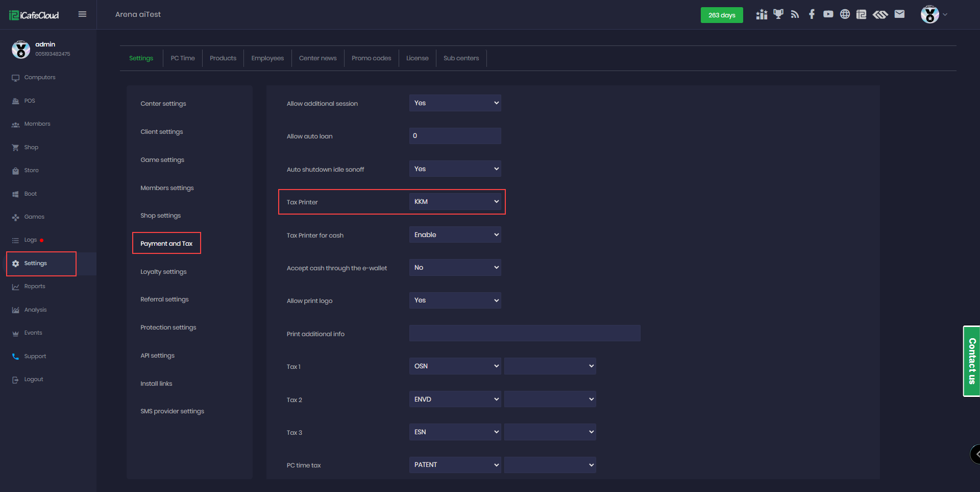Screen dimensions: 980x492
Task: Switch to the PC Time tab
Action: (183, 58)
